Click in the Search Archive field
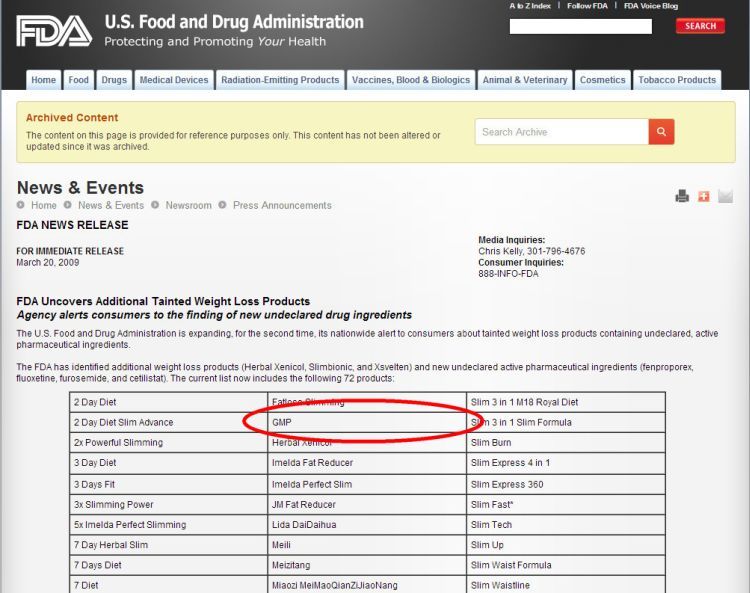This screenshot has height=593, width=750. point(562,132)
